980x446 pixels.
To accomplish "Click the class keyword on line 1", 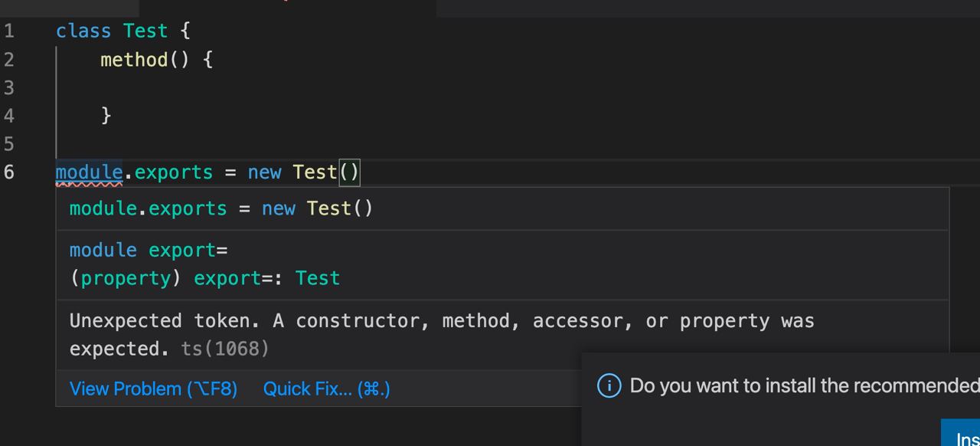I will point(83,31).
